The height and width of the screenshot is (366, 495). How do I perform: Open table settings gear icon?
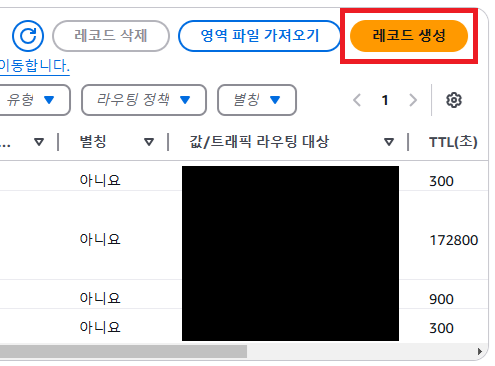tap(454, 100)
